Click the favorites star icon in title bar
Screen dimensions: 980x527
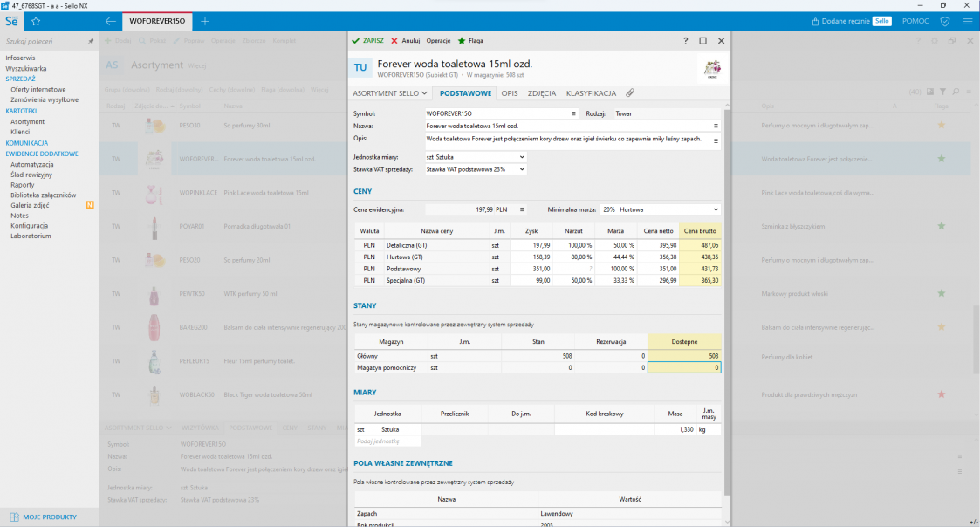(x=36, y=20)
